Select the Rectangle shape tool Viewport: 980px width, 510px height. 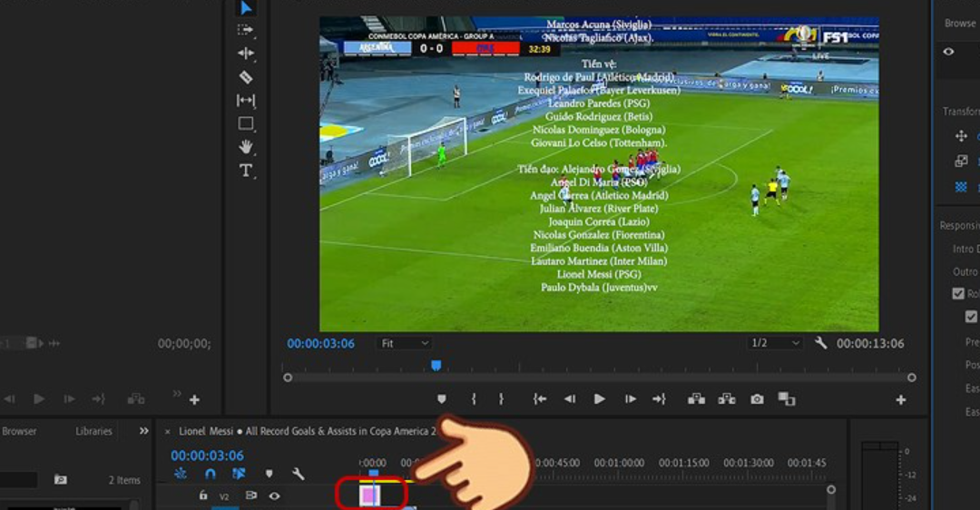[x=246, y=123]
